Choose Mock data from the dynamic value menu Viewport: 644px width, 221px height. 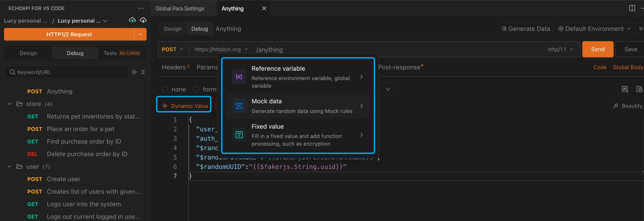coord(298,106)
